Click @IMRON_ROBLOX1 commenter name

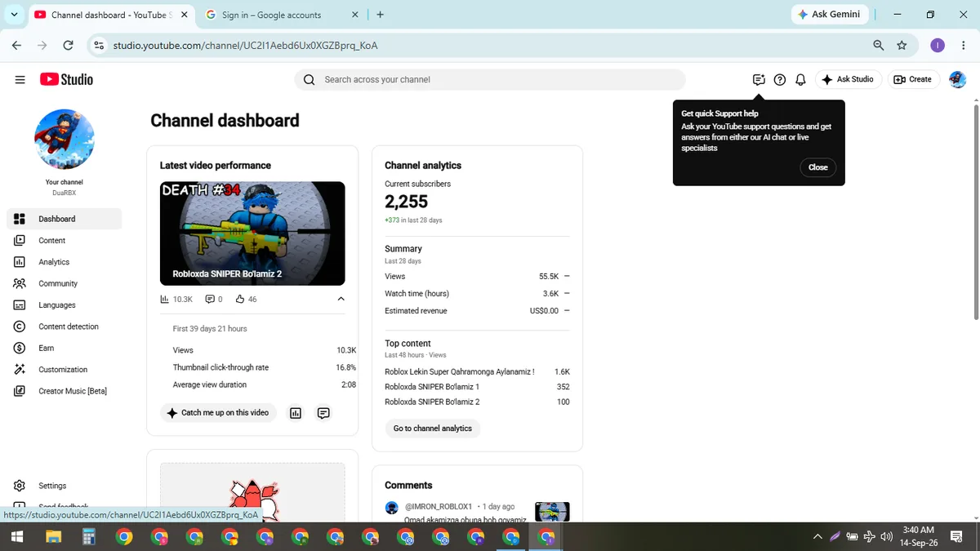point(439,507)
